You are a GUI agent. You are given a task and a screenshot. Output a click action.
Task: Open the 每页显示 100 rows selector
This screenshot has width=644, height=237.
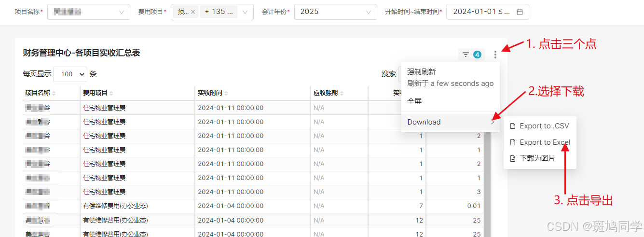coord(70,74)
